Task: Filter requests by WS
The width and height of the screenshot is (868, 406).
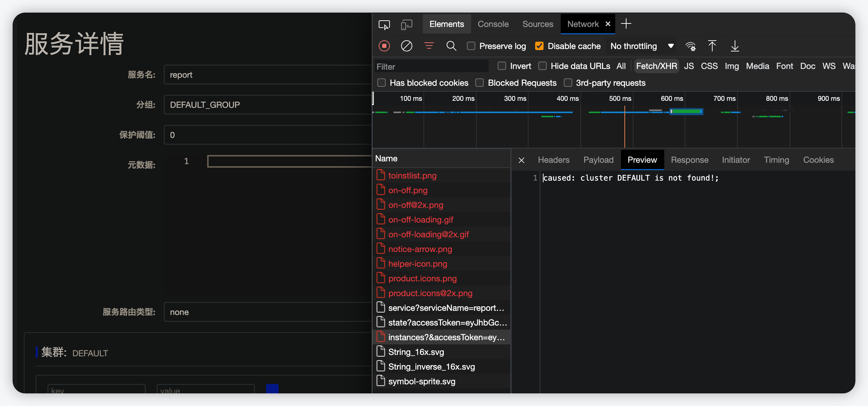Action: click(x=829, y=66)
